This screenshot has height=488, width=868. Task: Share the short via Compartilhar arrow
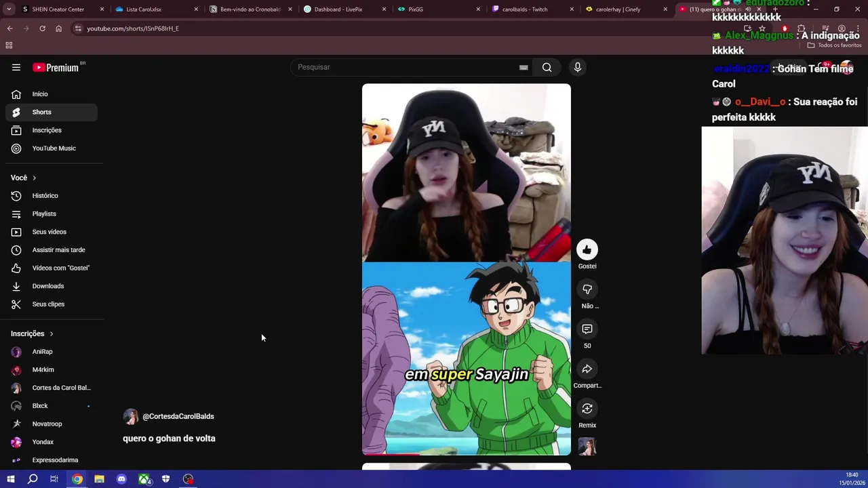click(587, 369)
